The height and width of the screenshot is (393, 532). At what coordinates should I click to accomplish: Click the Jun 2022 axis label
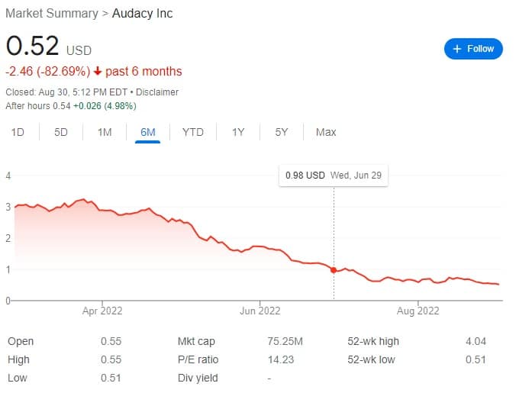click(260, 311)
